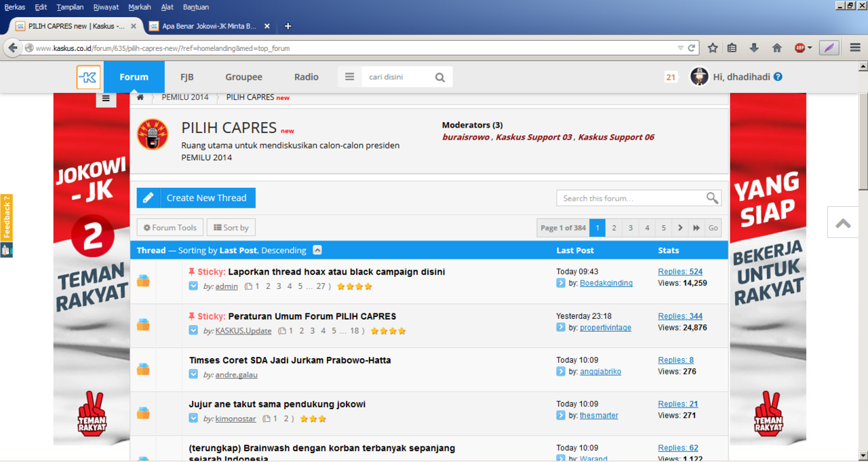Click the Adblock Plus ABP icon

coord(800,48)
